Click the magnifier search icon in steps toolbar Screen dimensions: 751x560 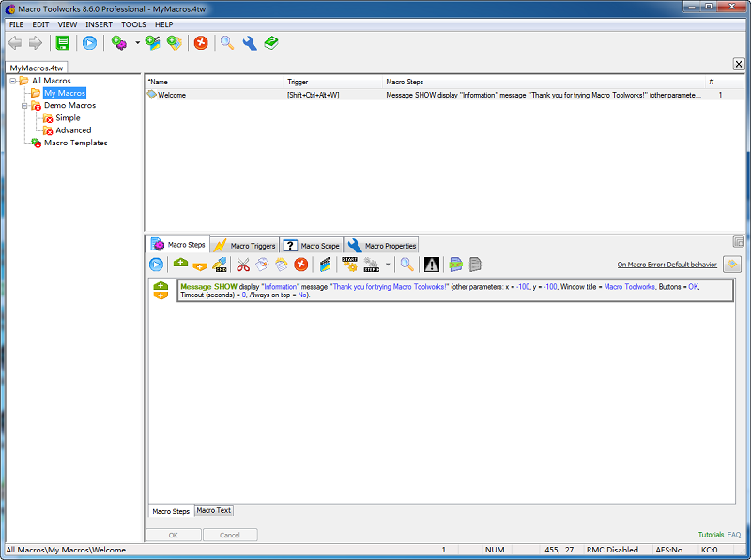[x=406, y=265]
